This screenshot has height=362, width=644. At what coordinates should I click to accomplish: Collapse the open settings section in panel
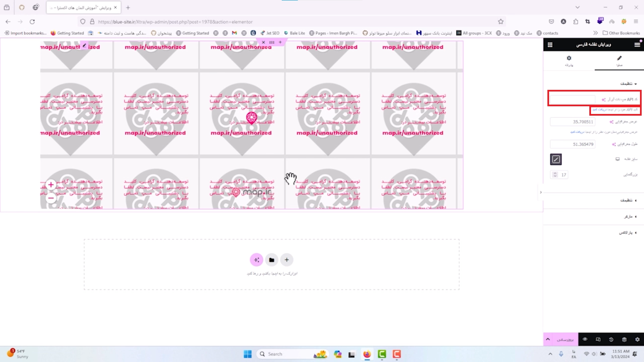(x=629, y=84)
